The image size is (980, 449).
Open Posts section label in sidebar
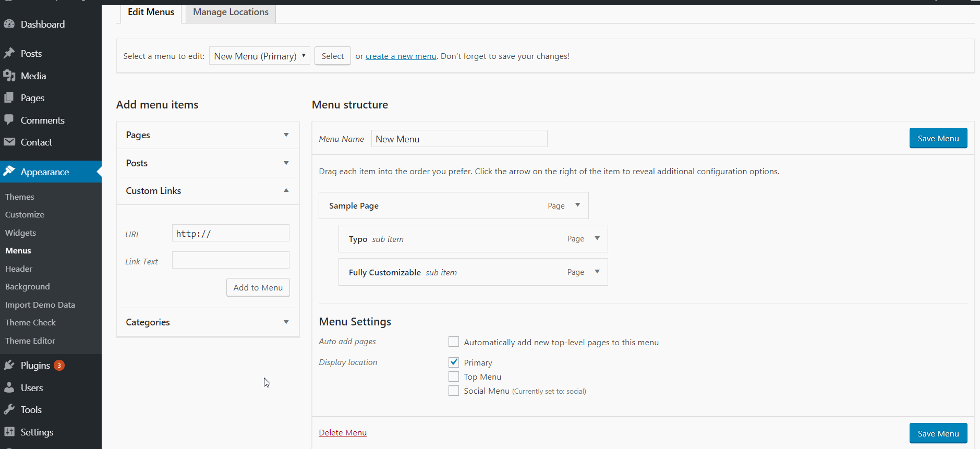(31, 53)
